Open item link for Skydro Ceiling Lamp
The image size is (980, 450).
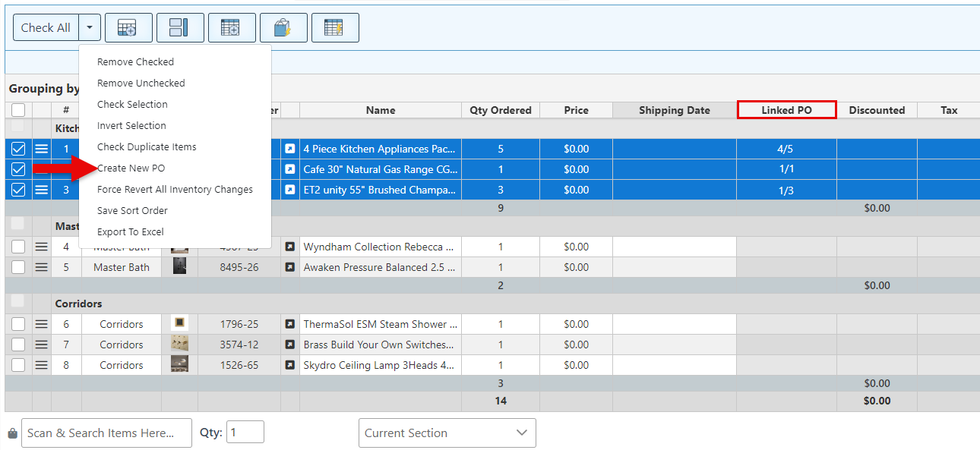click(x=289, y=365)
